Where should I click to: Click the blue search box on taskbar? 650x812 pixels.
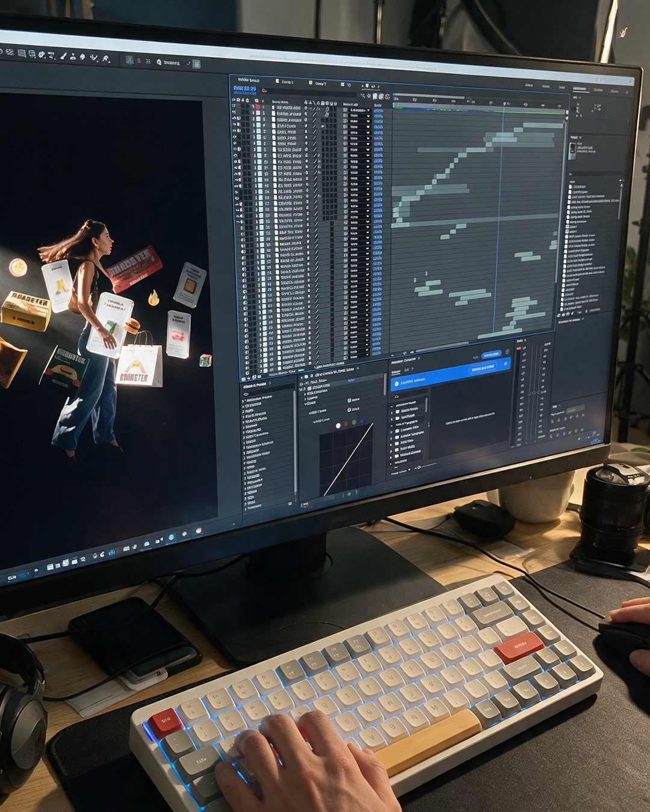(x=24, y=576)
